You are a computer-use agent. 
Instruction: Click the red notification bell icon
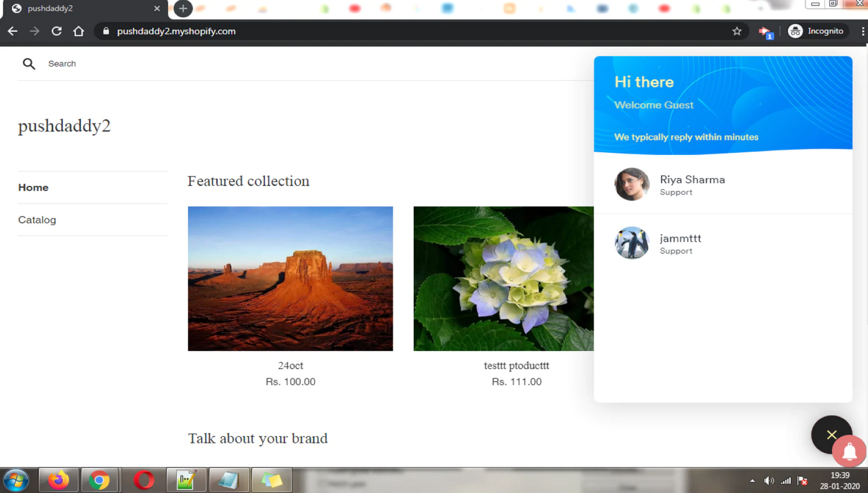coord(849,452)
